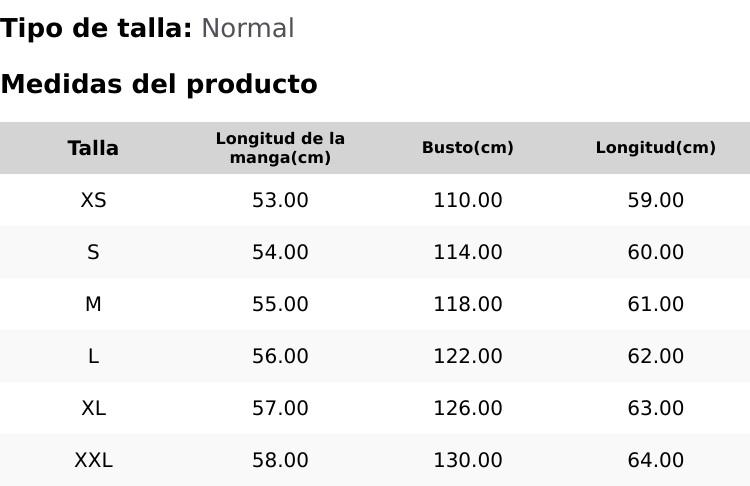Select the 118.00 bust measurement cell
The image size is (750, 486).
[x=467, y=305]
